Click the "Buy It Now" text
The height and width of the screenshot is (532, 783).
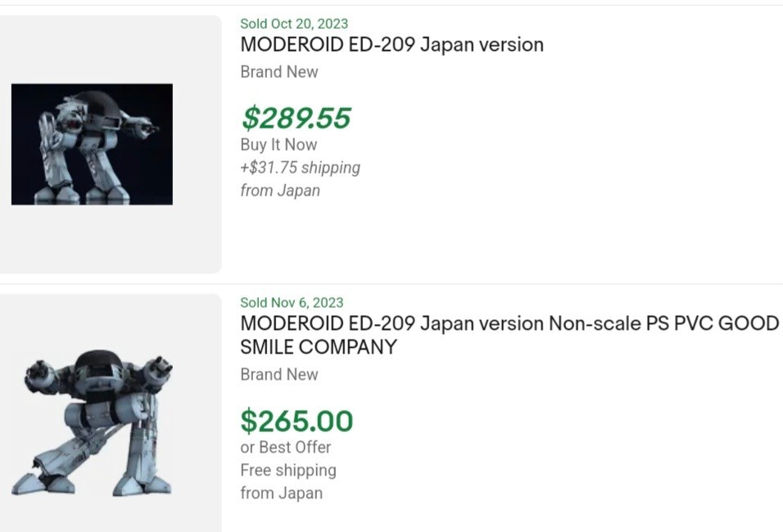point(278,145)
